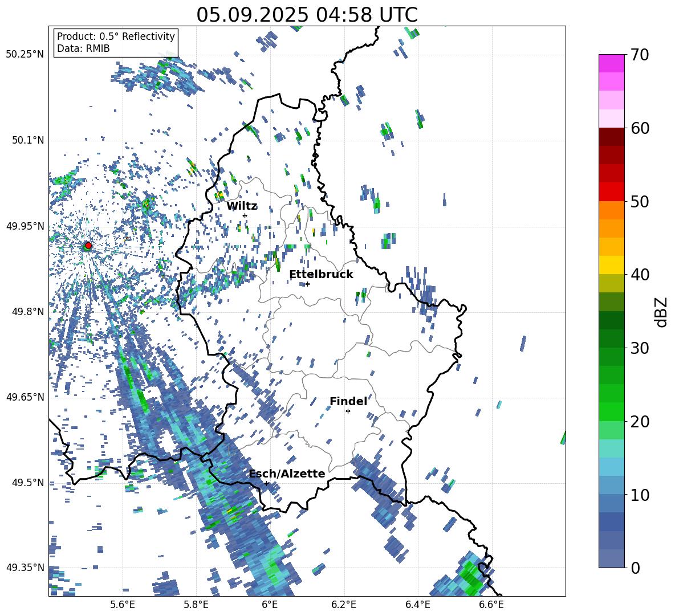The height and width of the screenshot is (616, 675).
Task: Click the 6.4°E longitude label
Action: (417, 605)
